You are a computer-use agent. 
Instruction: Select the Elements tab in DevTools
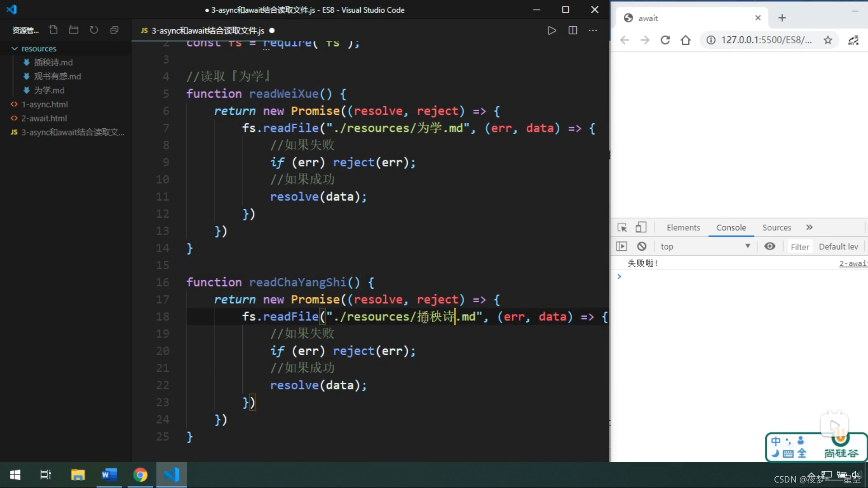[683, 227]
